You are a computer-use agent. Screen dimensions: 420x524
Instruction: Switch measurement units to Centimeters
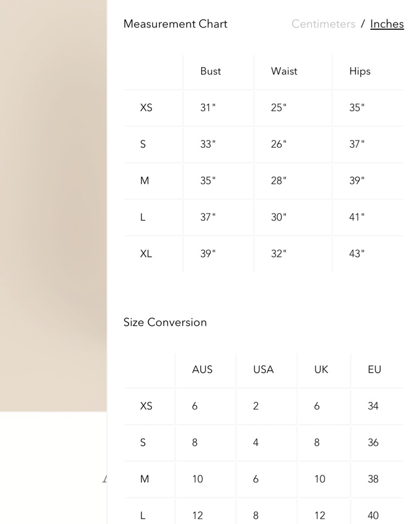323,24
